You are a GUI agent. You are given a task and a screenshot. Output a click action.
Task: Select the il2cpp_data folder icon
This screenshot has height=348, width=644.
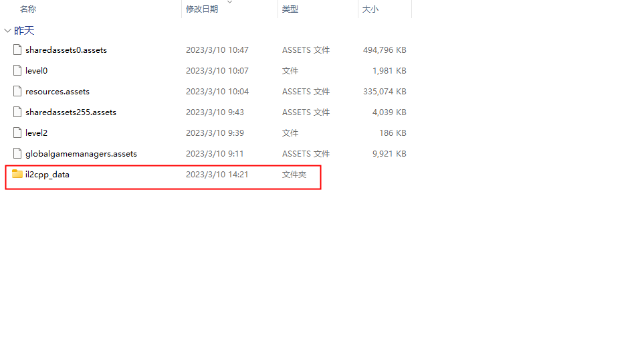tap(17, 174)
